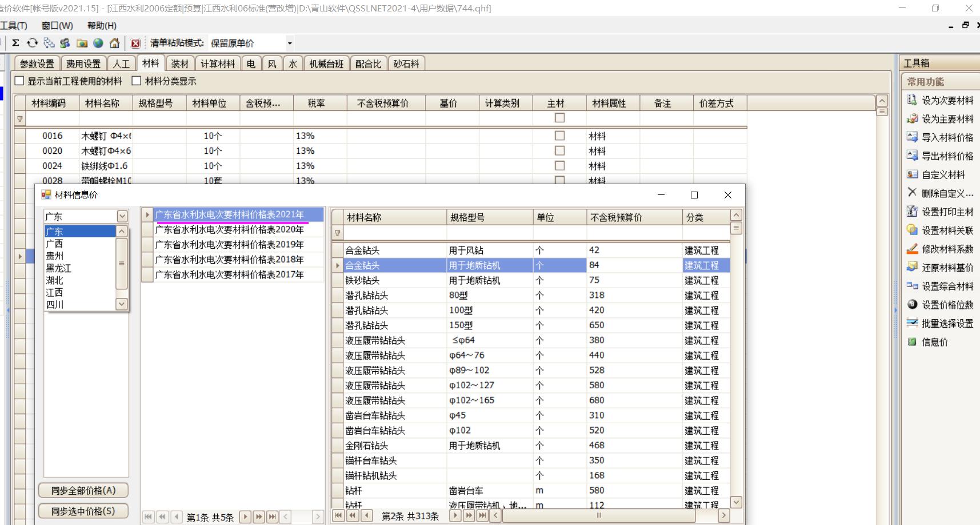Click the Sigma summation toolbar icon

pyautogui.click(x=15, y=43)
